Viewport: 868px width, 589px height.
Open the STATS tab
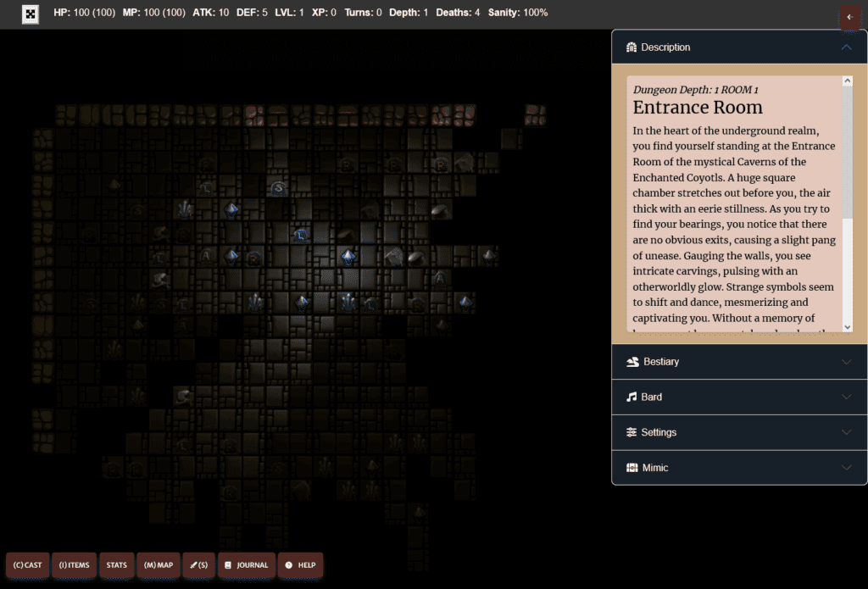[x=116, y=565]
